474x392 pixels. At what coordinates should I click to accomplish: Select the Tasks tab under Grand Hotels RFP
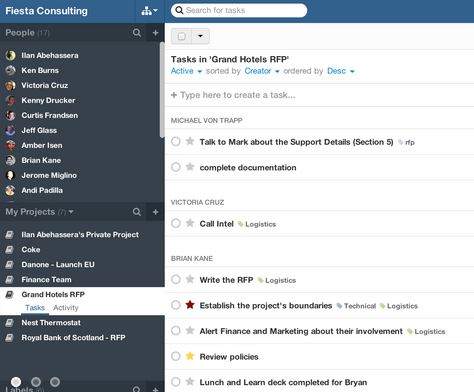pyautogui.click(x=35, y=308)
